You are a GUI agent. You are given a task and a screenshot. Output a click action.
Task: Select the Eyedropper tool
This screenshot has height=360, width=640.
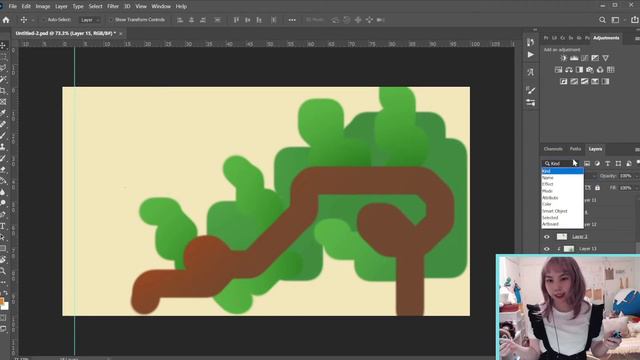tap(3, 113)
